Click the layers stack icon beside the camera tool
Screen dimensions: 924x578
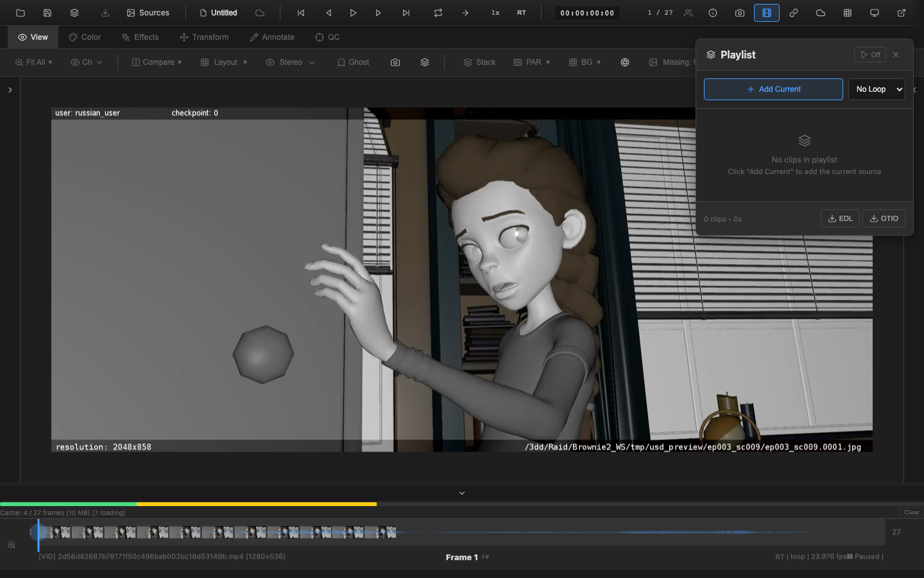tap(424, 62)
